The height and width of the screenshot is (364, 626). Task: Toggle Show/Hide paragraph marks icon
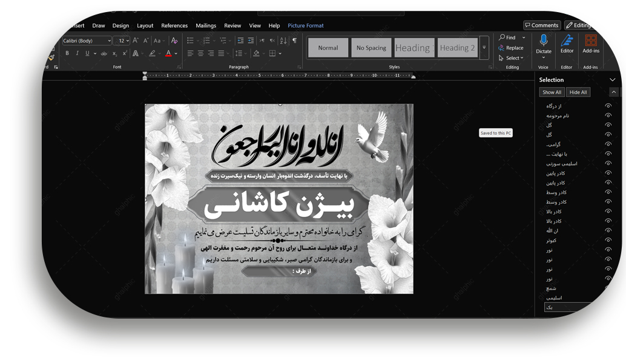pyautogui.click(x=294, y=41)
